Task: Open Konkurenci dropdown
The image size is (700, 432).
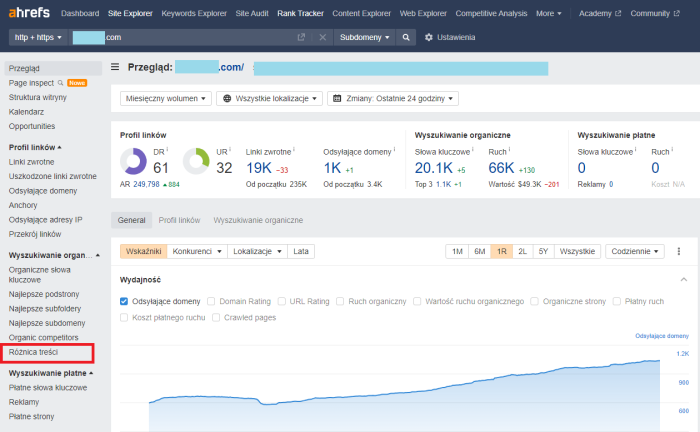Action: (x=197, y=252)
